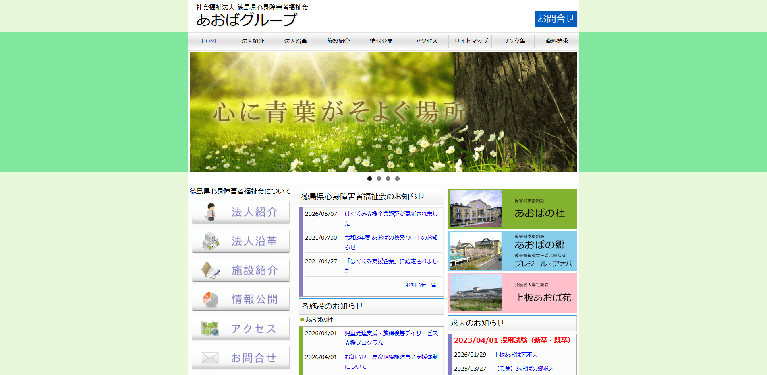The image size is (767, 375).
Task: Click the notebook icon sidebar button 施設紹介
Action: 241,270
